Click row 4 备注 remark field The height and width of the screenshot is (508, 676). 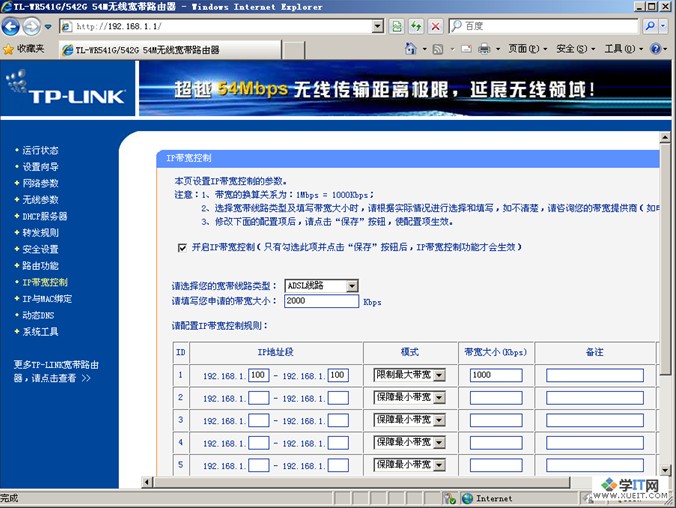tap(595, 442)
